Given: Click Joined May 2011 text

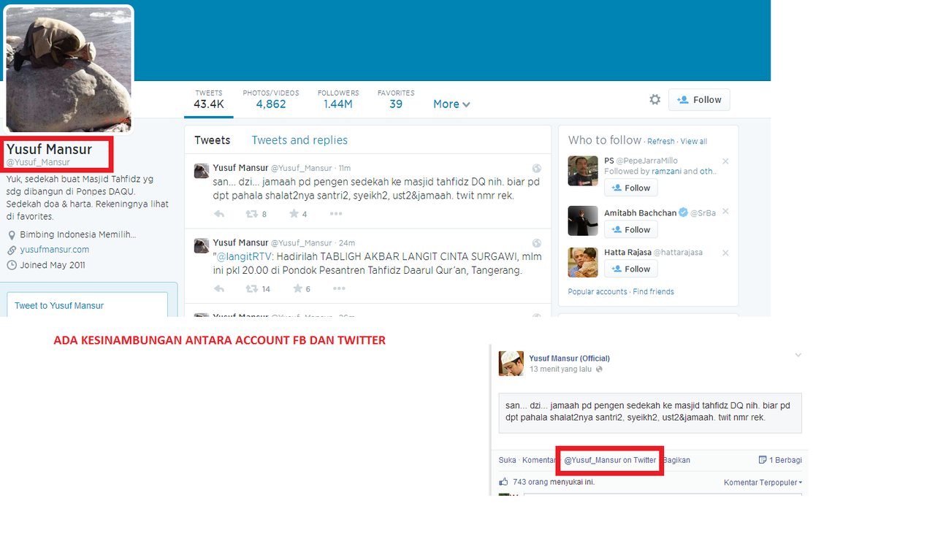Looking at the screenshot, I should tap(53, 265).
